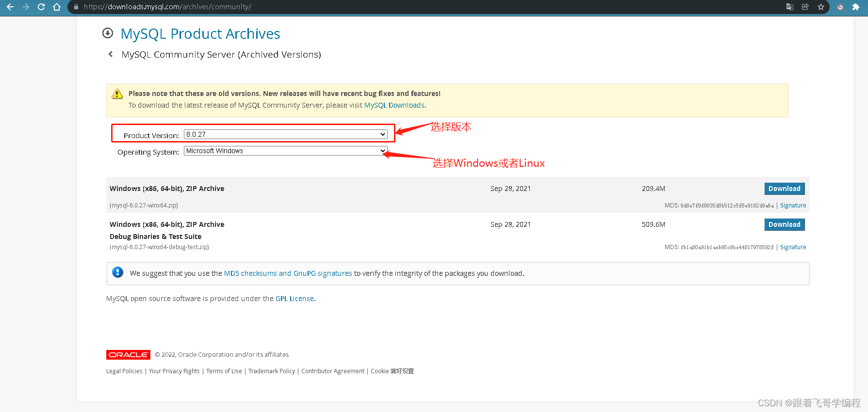Click Sep 28, 2021 in the 509.6M row
868x412 pixels.
pos(510,224)
